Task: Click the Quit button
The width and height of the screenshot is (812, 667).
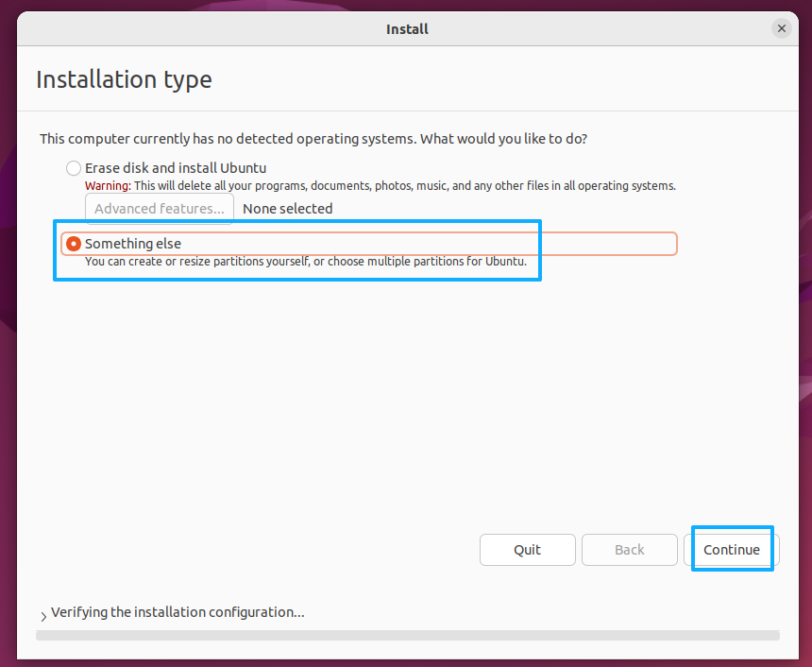Action: tap(527, 549)
